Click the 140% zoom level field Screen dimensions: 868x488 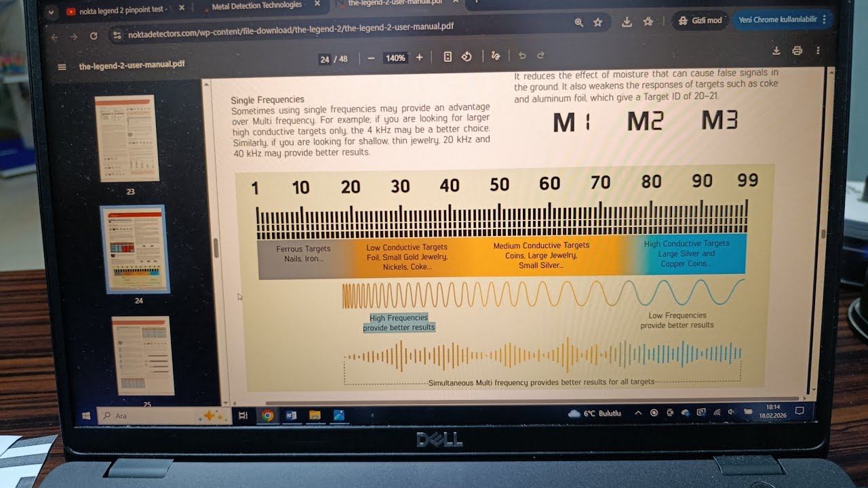395,58
